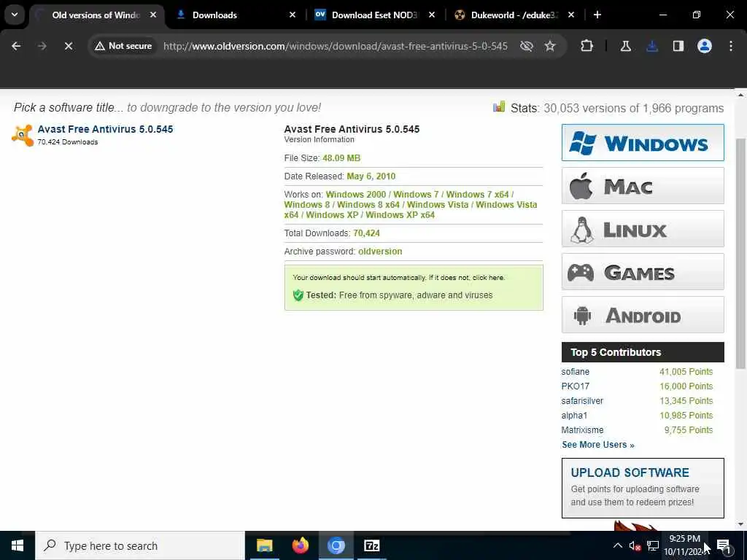Go back to previous page
The width and height of the screenshot is (747, 560).
coord(16,46)
